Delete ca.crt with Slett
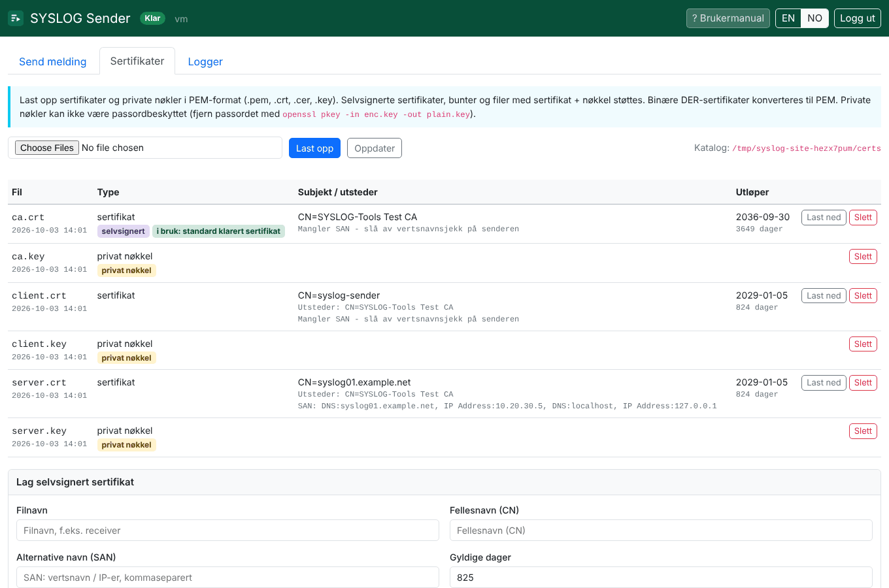889x588 pixels. click(x=863, y=218)
